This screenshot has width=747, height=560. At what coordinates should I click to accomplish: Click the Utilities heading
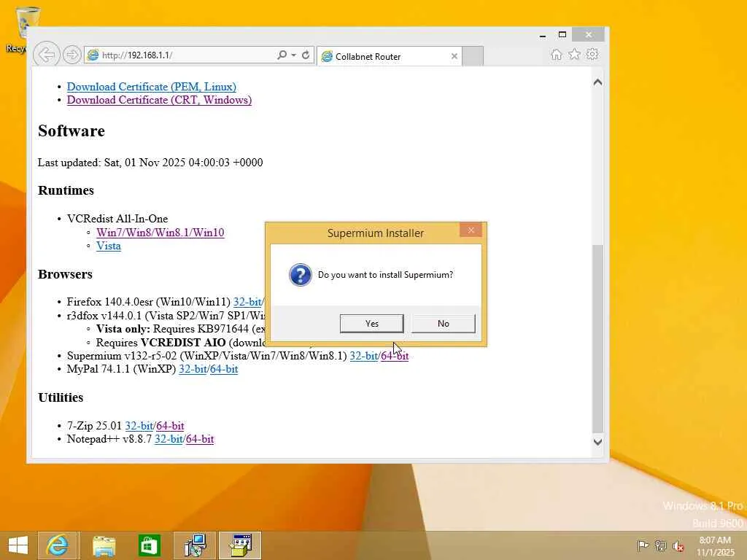pos(61,397)
